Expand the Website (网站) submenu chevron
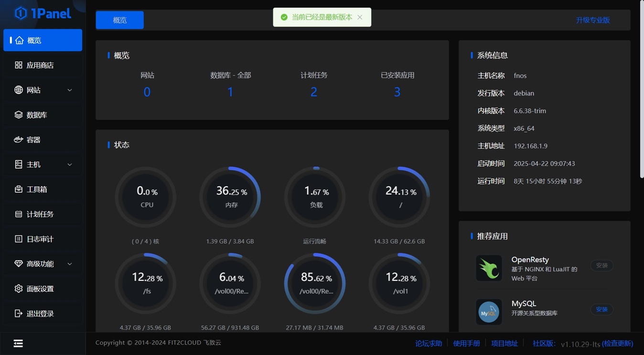 (x=70, y=90)
